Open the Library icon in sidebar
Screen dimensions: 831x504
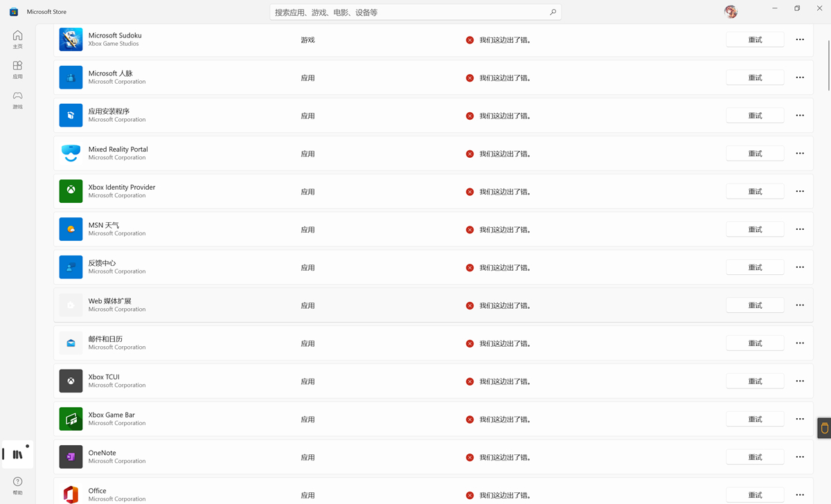(18, 454)
